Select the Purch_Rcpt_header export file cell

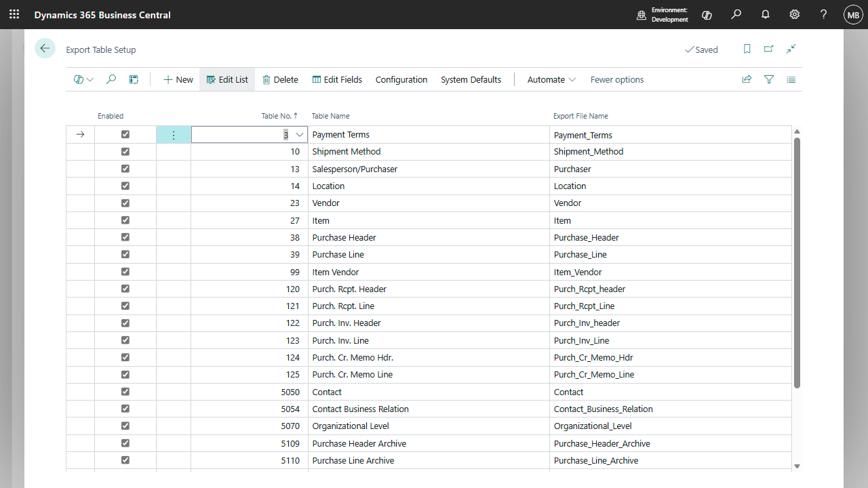point(671,289)
